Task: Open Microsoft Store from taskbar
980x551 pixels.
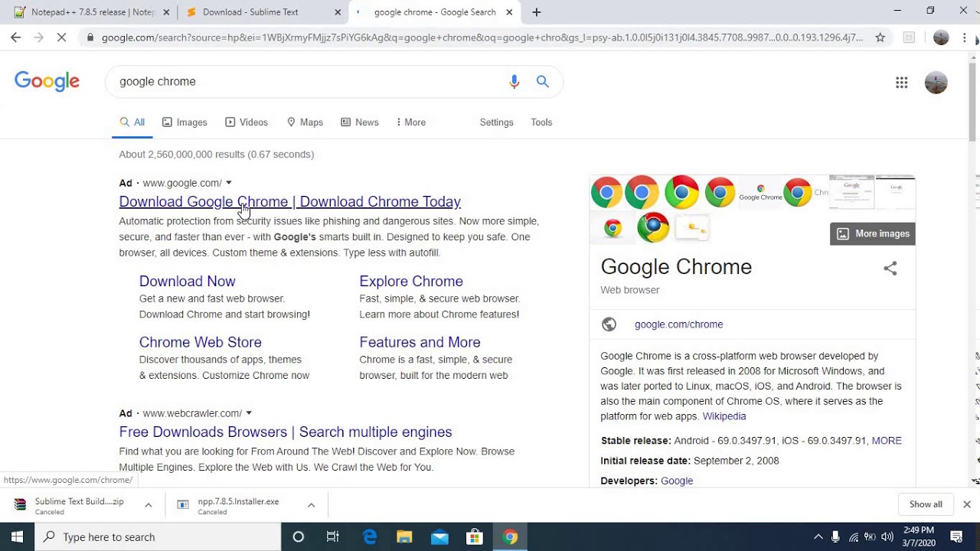Action: point(475,536)
